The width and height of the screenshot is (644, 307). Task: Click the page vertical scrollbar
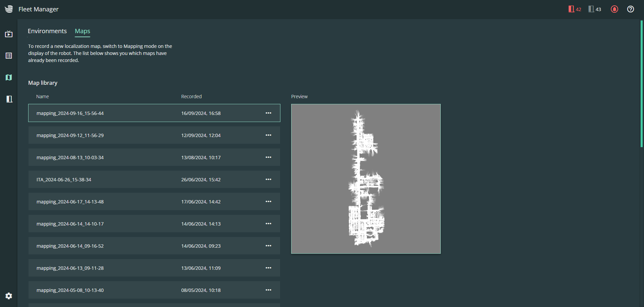click(x=642, y=84)
